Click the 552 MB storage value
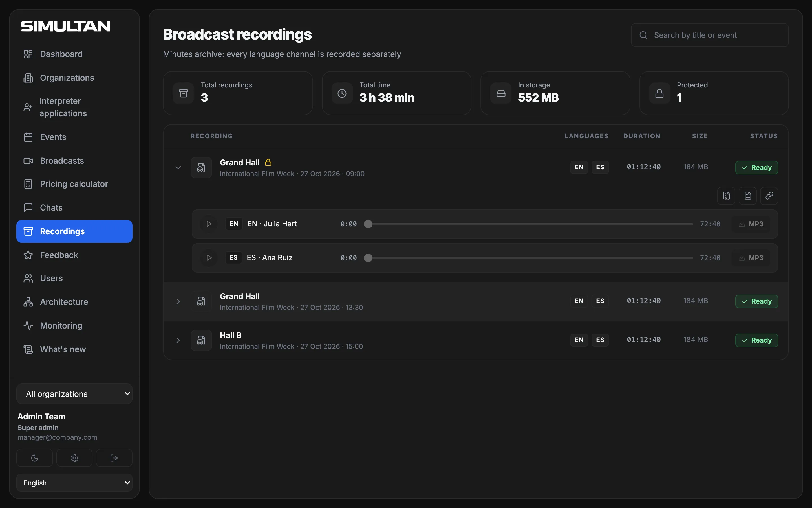Viewport: 812px width, 508px height. coord(538,97)
